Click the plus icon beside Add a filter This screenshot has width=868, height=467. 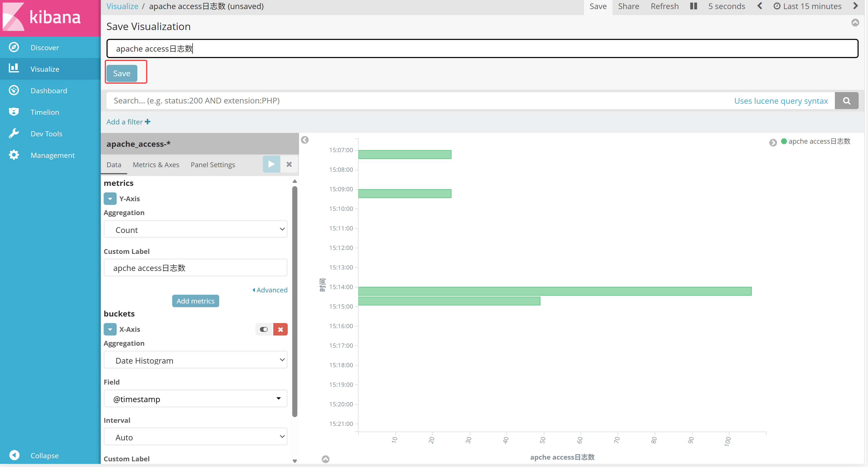(x=148, y=122)
